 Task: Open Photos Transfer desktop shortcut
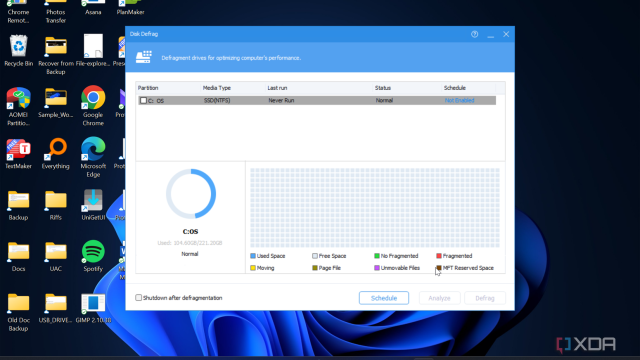(56, 12)
